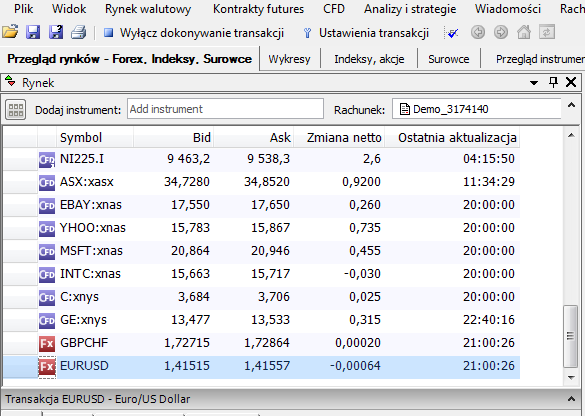This screenshot has height=416, width=585.
Task: Click the save-as floppy icon
Action: pyautogui.click(x=56, y=32)
